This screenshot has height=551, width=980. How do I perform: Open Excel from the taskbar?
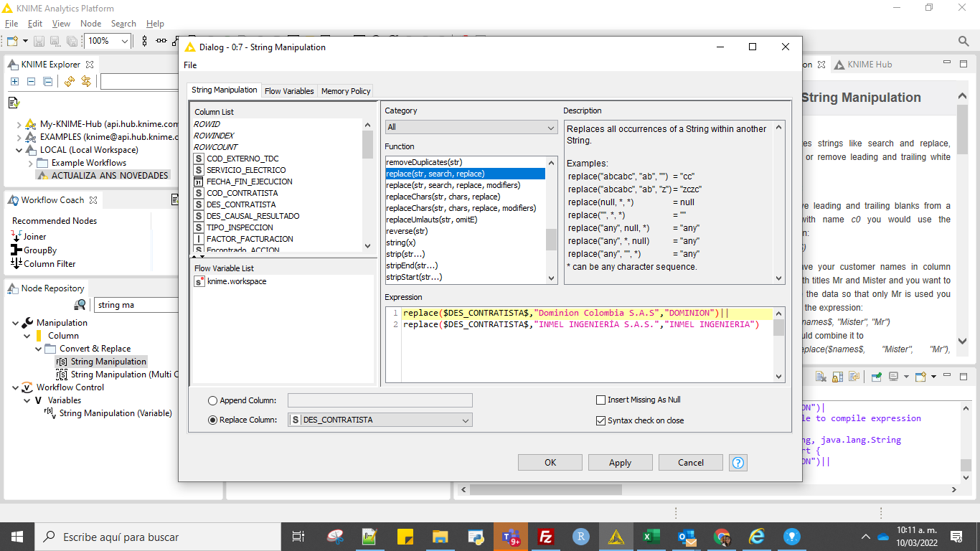pyautogui.click(x=651, y=536)
